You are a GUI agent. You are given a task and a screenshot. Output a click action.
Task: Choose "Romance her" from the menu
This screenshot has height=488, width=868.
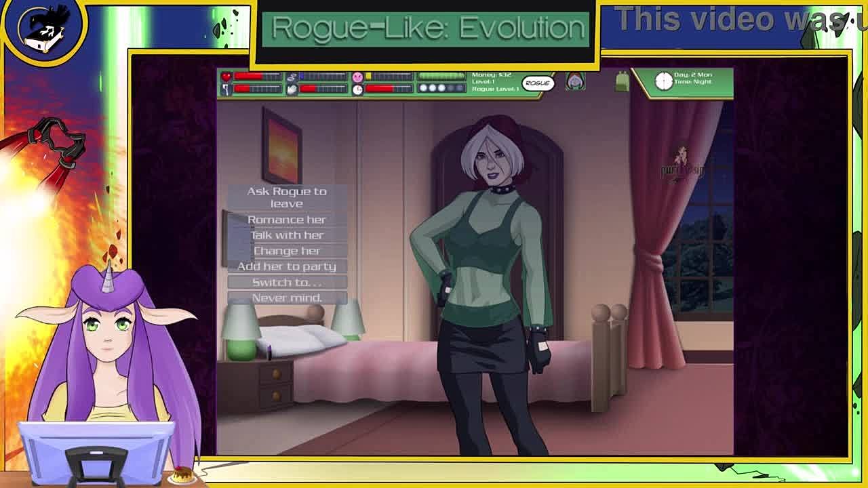287,220
